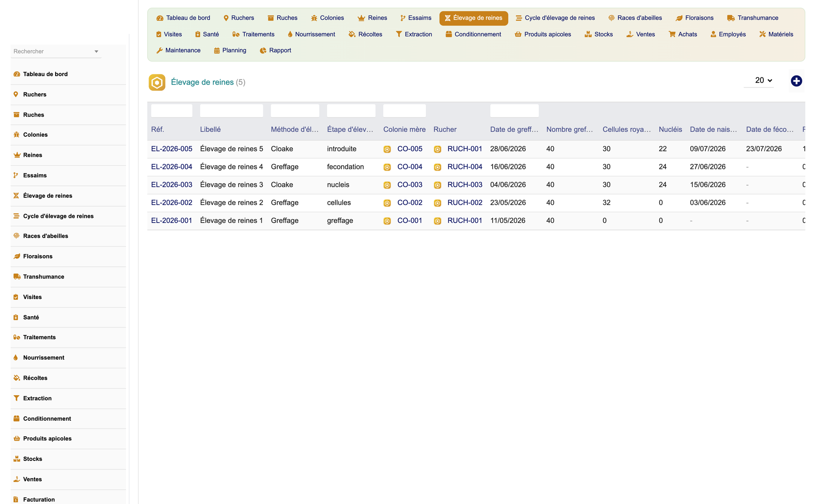
Task: Click the Ventes hand icon in the sidebar
Action: tap(17, 479)
